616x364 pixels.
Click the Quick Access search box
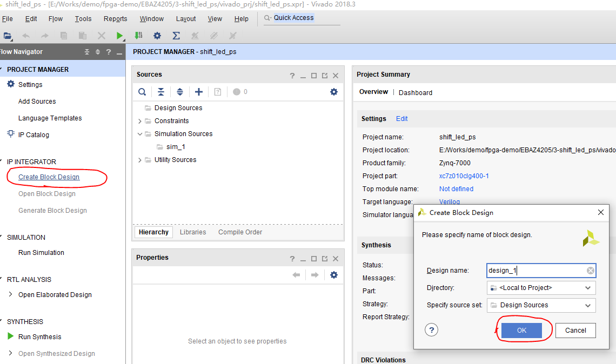coord(302,18)
